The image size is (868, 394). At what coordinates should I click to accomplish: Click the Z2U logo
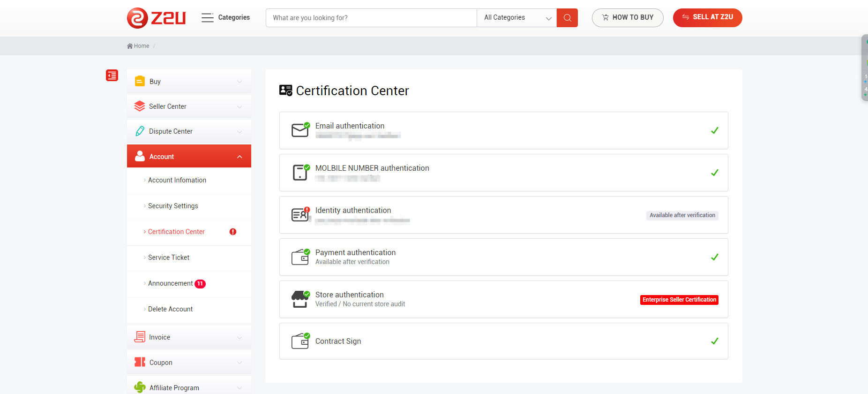[x=156, y=18]
